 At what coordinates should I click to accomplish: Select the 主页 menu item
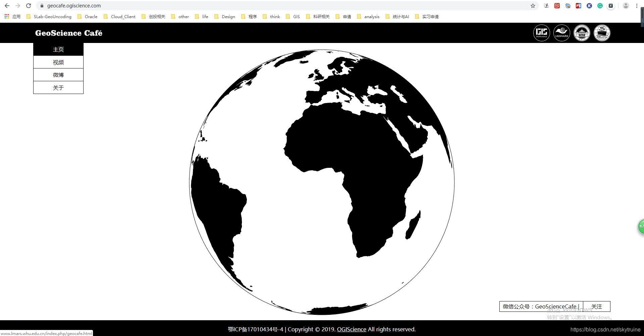pos(58,49)
